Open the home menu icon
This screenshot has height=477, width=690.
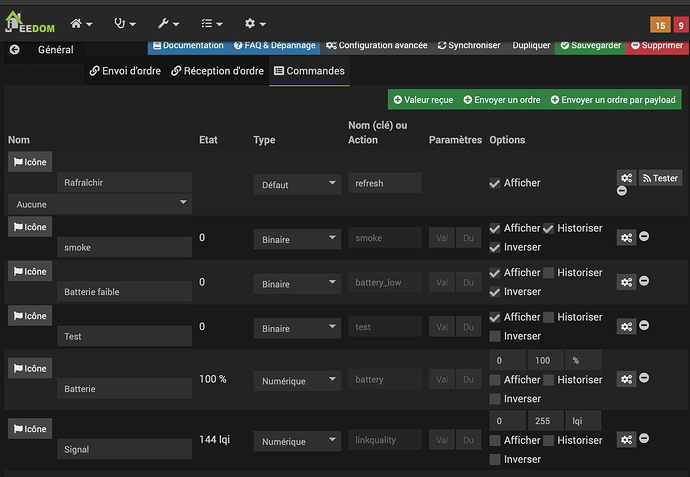pos(81,23)
